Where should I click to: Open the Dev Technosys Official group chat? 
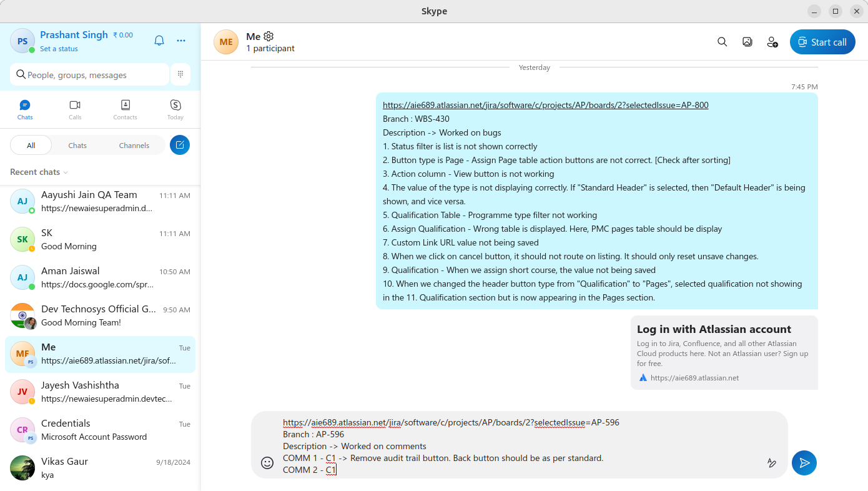point(100,315)
